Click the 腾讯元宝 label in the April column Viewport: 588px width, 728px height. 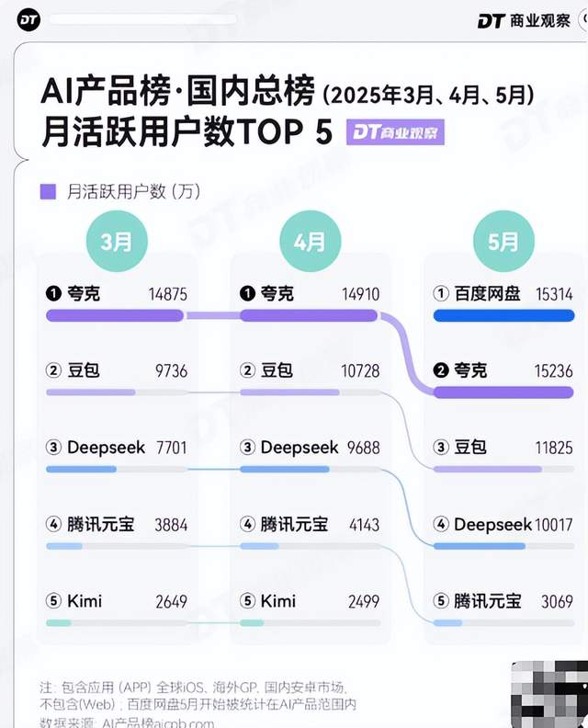pos(294,525)
